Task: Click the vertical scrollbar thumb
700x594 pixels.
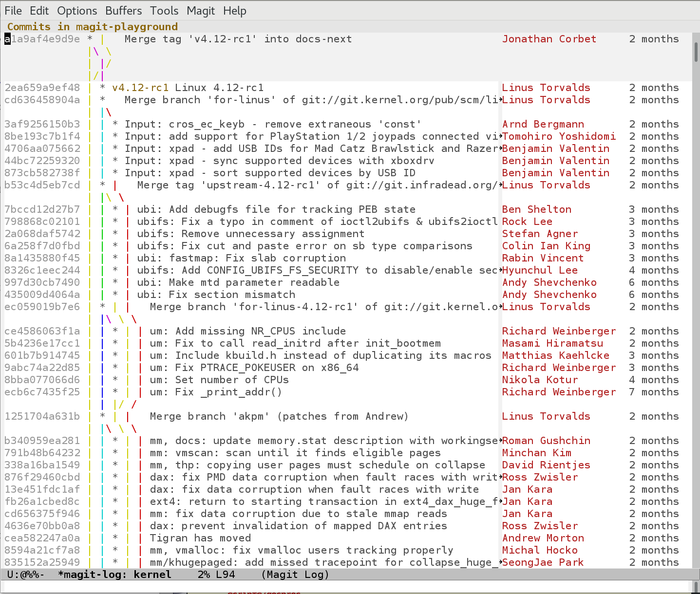Action: (696, 51)
